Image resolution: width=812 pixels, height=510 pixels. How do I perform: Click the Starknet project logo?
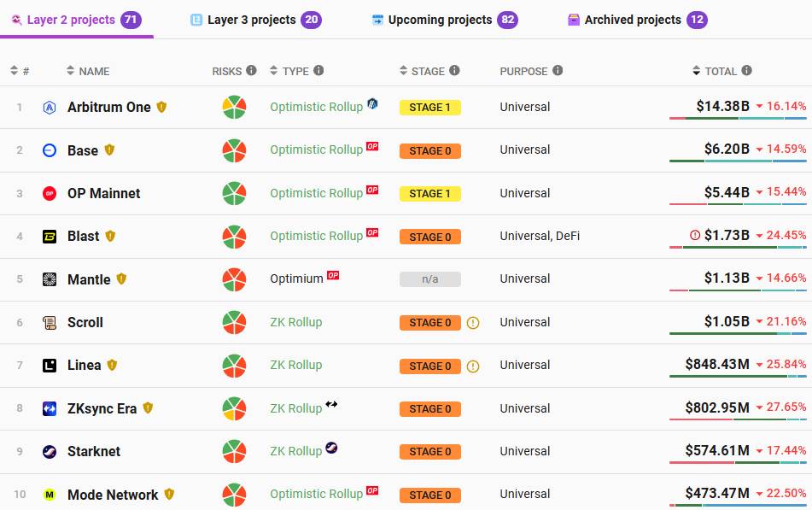point(50,452)
